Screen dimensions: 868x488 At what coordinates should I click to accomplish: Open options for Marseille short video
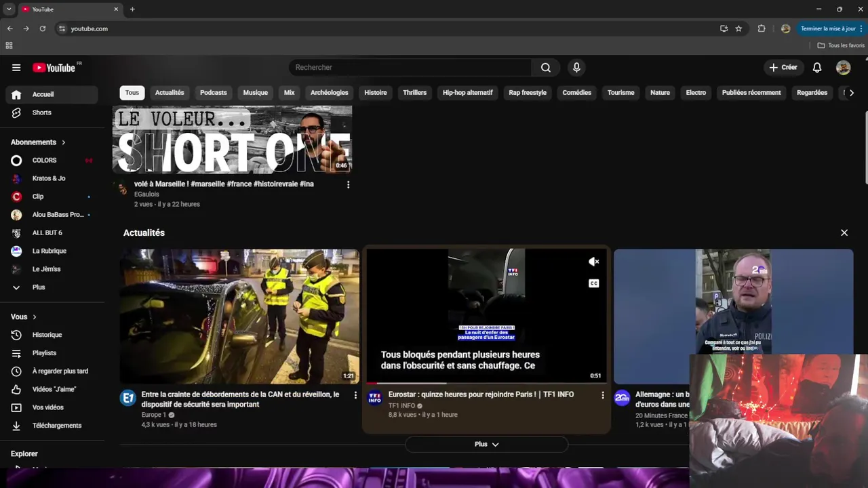click(x=349, y=184)
